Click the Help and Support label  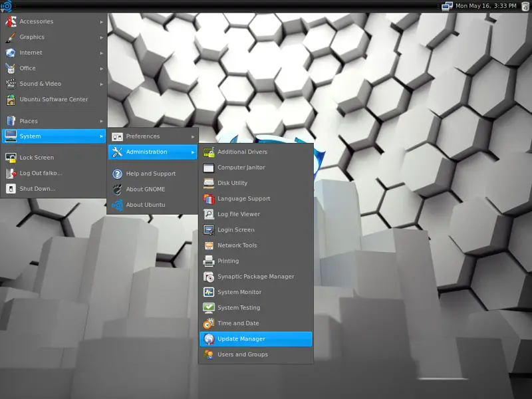coord(151,174)
